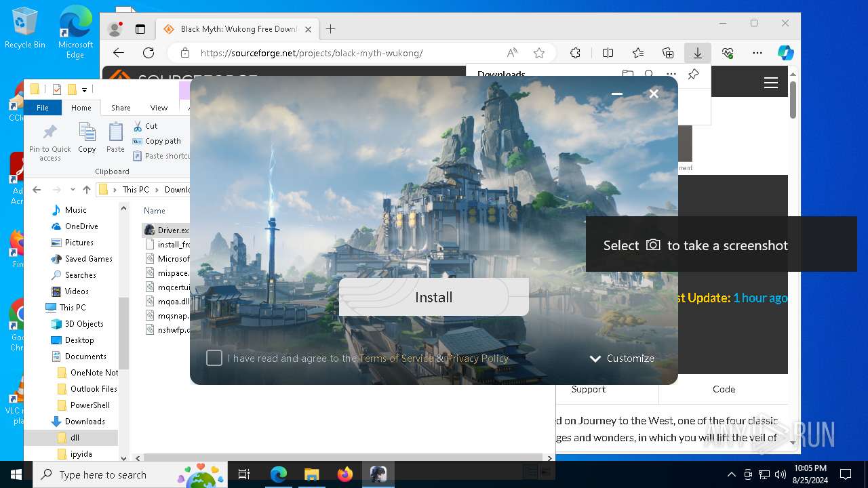Open more options in Downloads panel

[671, 75]
